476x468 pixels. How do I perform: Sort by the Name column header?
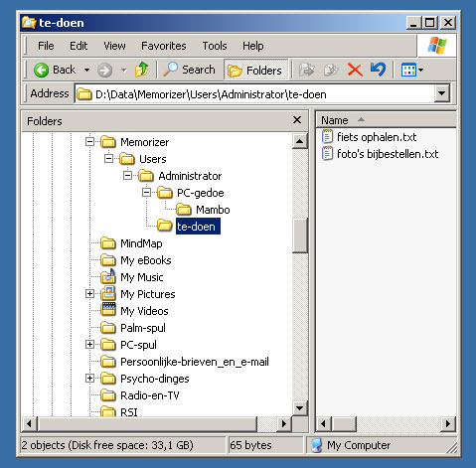pyautogui.click(x=386, y=120)
